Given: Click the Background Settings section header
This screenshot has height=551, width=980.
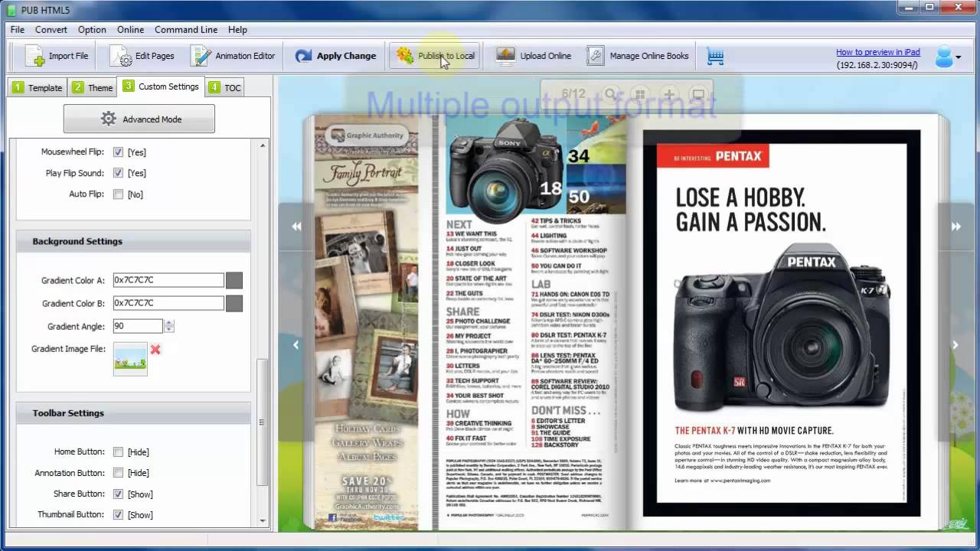Looking at the screenshot, I should coord(133,241).
